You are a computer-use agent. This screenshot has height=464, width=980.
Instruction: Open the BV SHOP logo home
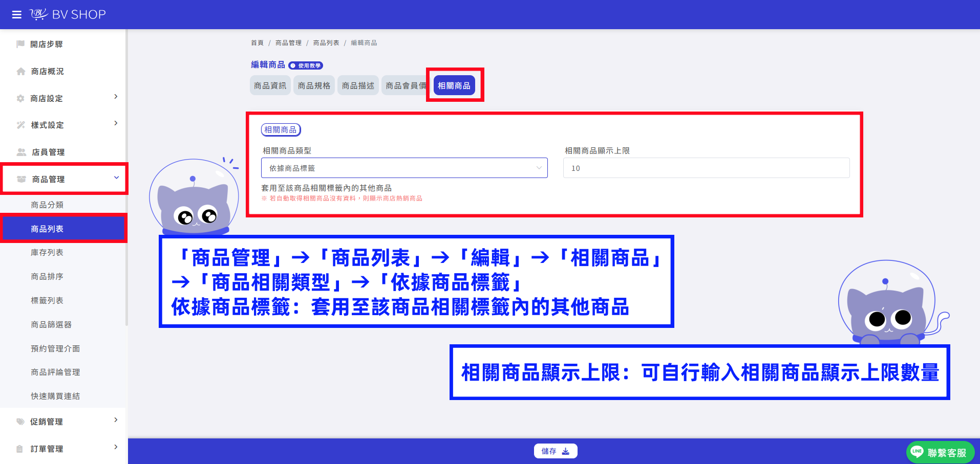pos(68,14)
